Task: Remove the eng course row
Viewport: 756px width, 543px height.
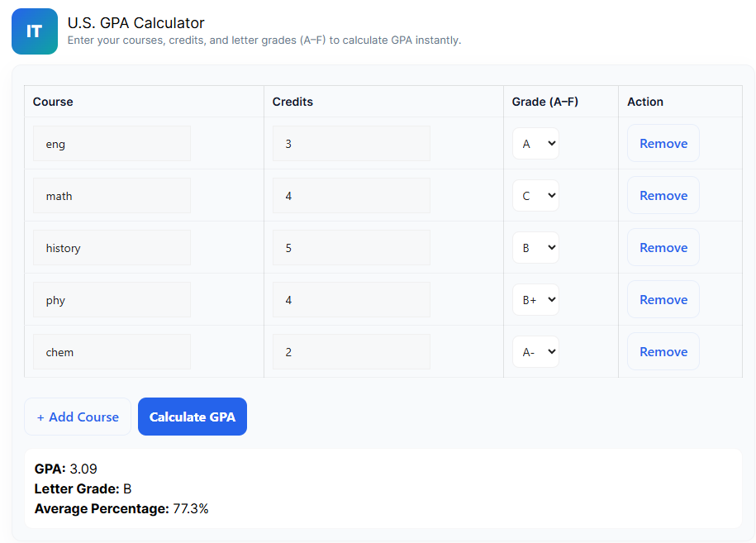Action: 663,144
